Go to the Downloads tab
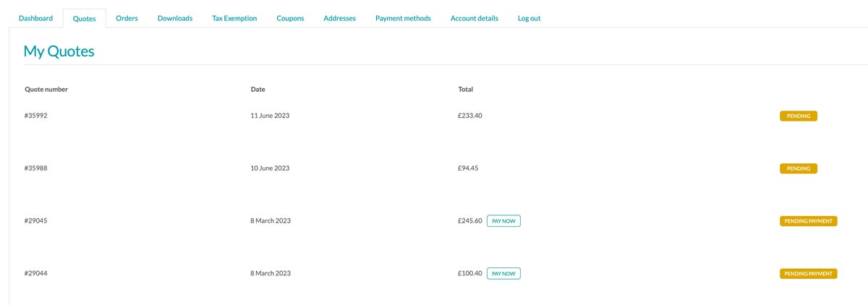This screenshot has height=305, width=868. point(175,18)
